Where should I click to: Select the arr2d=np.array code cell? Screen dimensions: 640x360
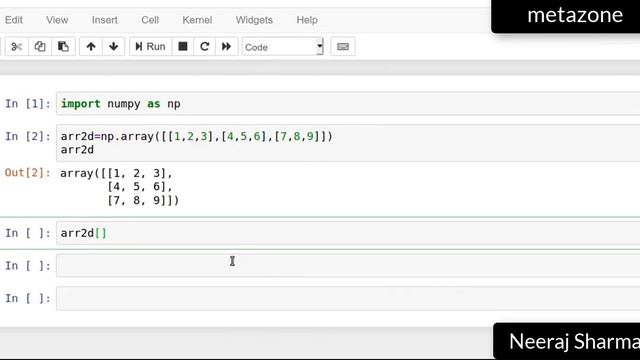(348, 143)
